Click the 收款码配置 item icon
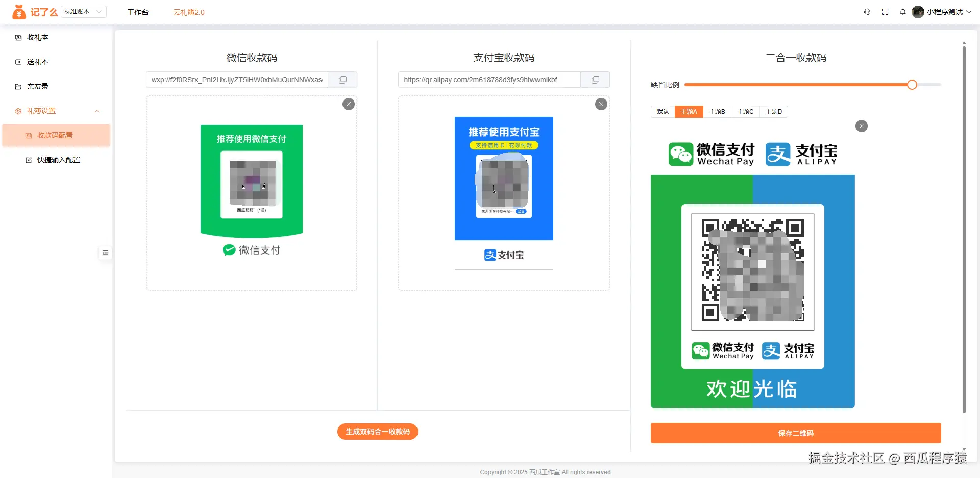The height and width of the screenshot is (478, 980). (29, 135)
